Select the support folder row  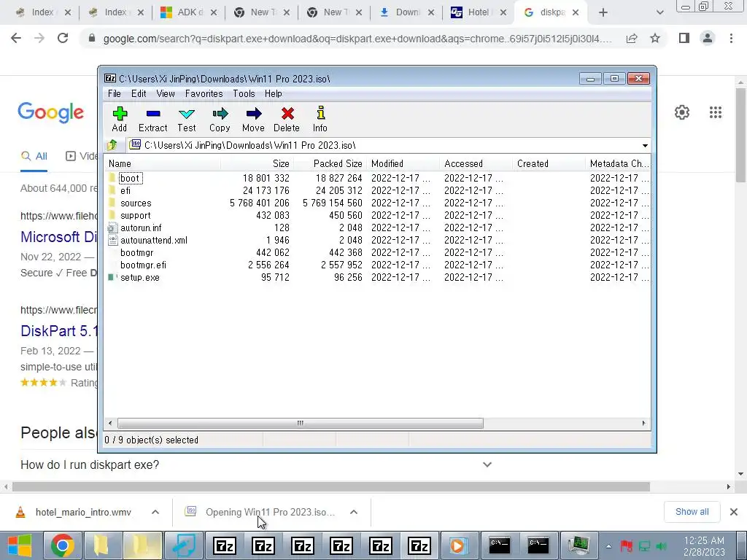click(377, 215)
